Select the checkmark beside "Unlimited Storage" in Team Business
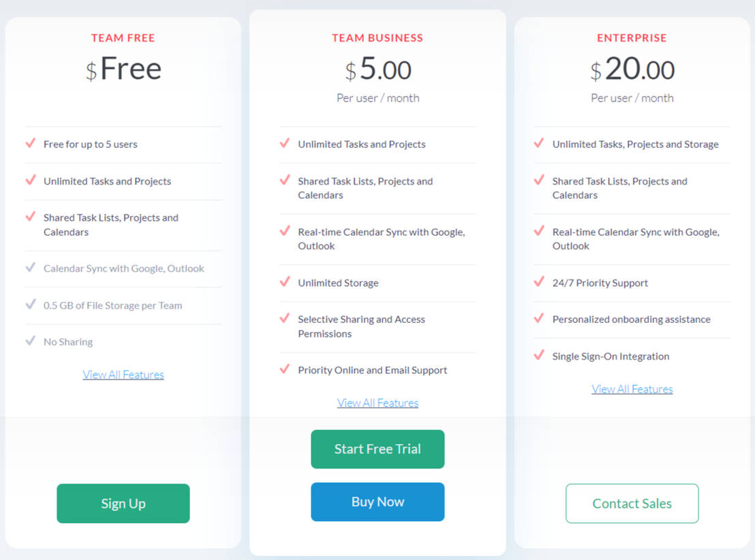Image resolution: width=755 pixels, height=560 pixels. coord(285,283)
